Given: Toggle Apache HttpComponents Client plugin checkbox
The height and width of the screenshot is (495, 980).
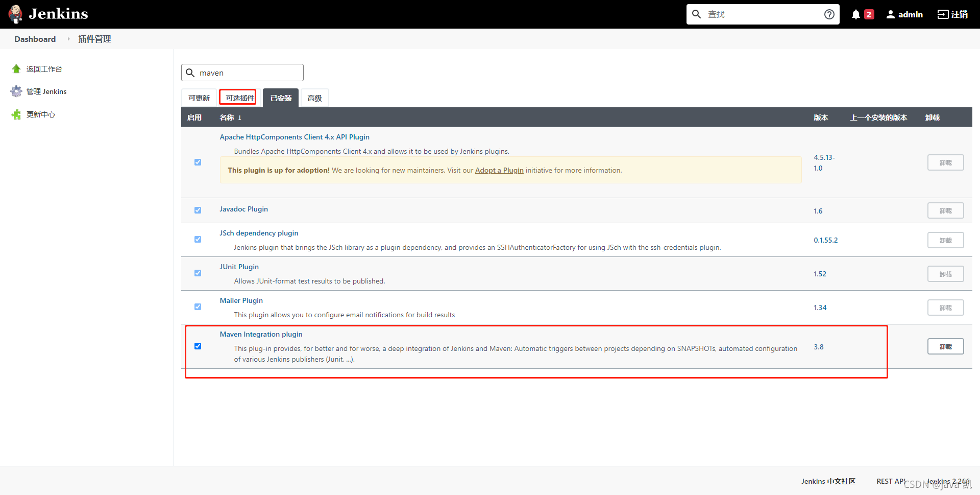Looking at the screenshot, I should point(198,162).
